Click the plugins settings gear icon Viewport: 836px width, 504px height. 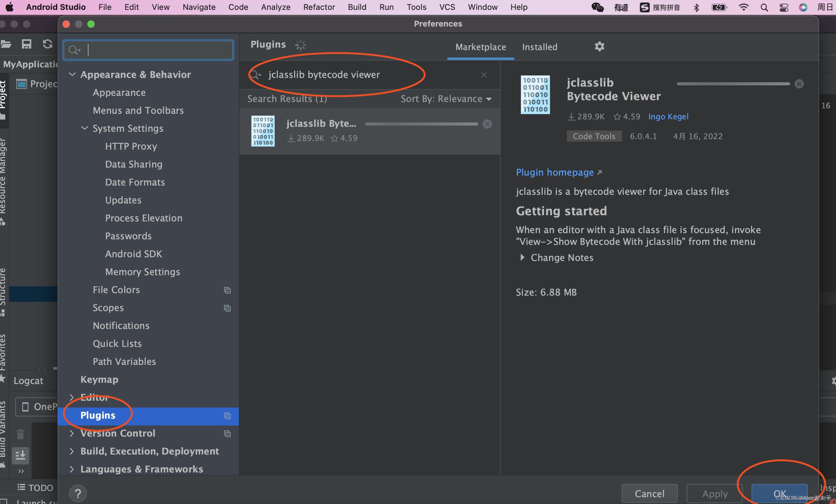pyautogui.click(x=599, y=46)
